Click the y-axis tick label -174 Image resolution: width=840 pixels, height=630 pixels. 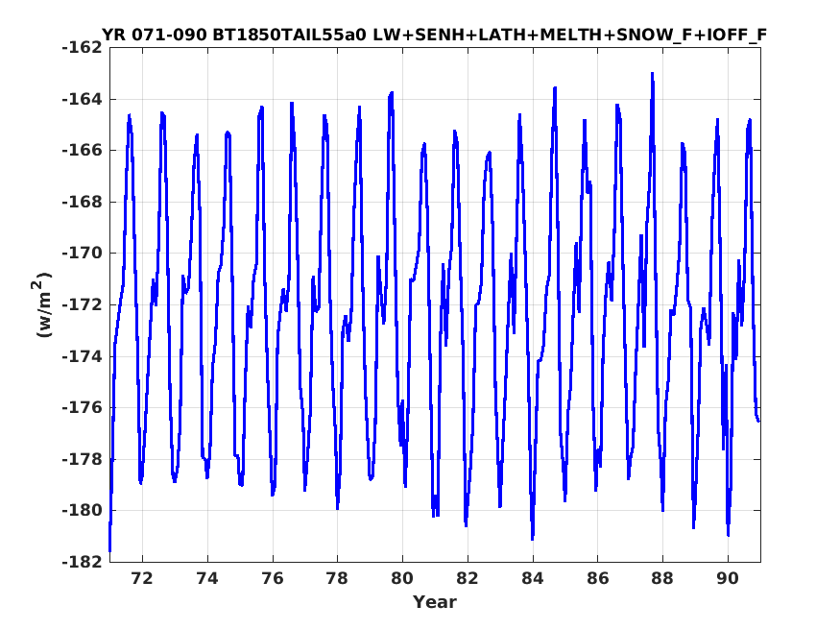(82, 356)
